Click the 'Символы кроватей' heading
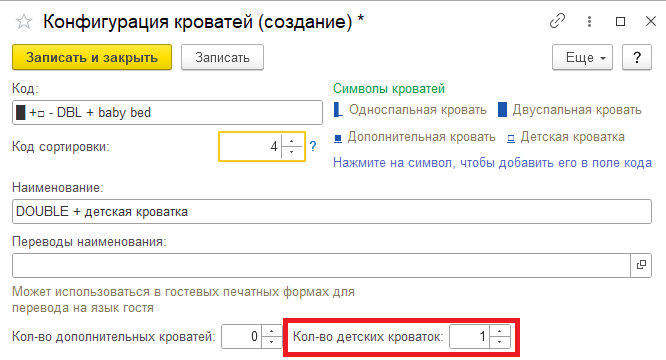Screen dimensions: 666x360 pyautogui.click(x=389, y=88)
